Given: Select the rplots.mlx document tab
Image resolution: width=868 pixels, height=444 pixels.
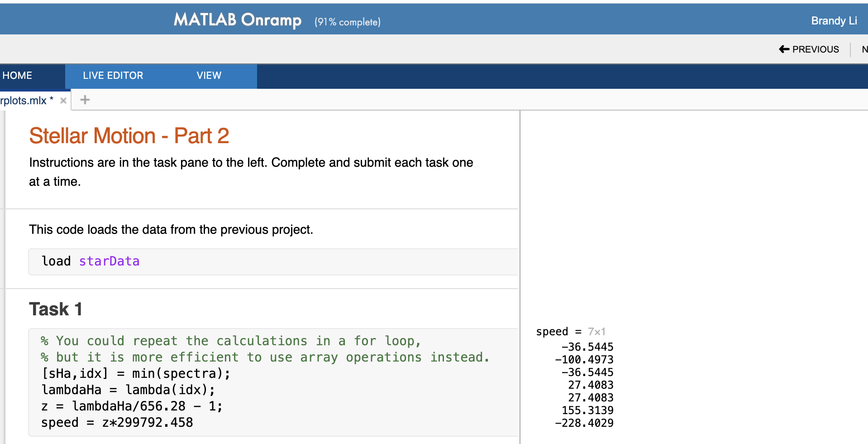Looking at the screenshot, I should pos(25,100).
